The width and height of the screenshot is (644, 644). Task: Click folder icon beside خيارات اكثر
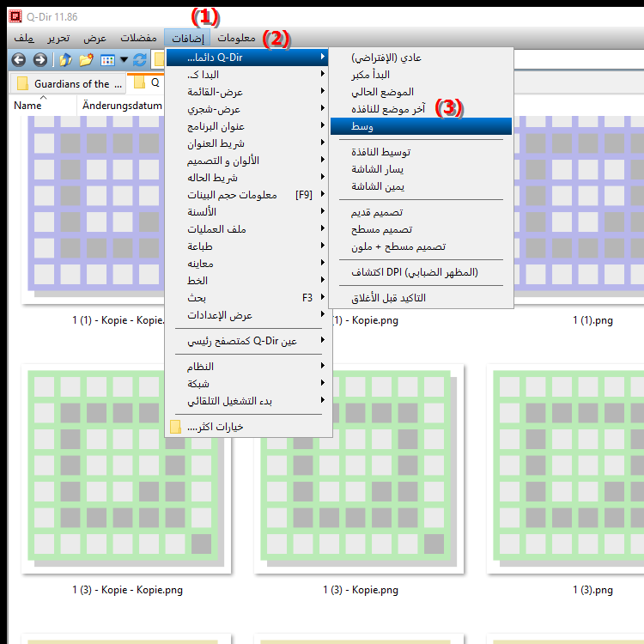click(175, 427)
